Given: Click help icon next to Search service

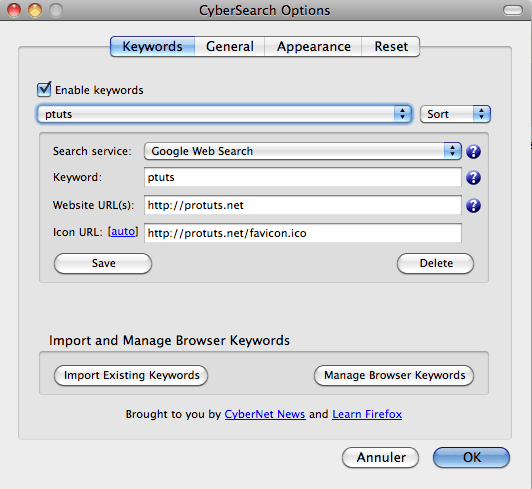Looking at the screenshot, I should [473, 151].
